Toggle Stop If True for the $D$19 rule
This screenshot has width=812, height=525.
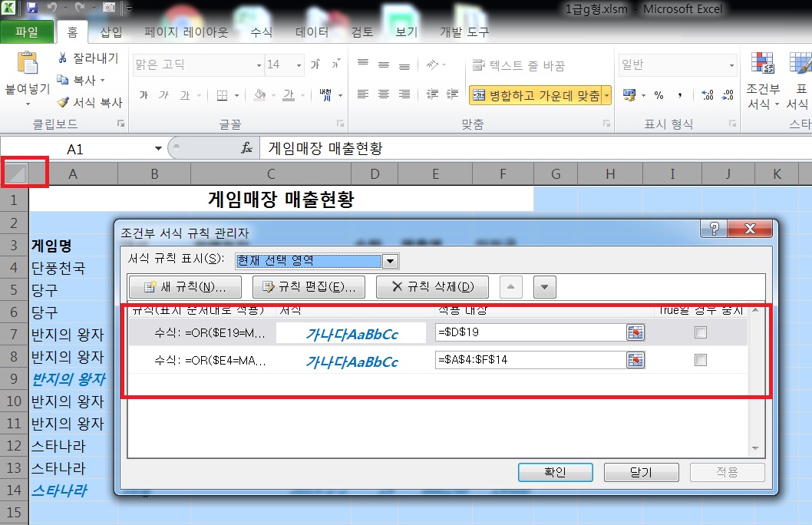tap(700, 332)
